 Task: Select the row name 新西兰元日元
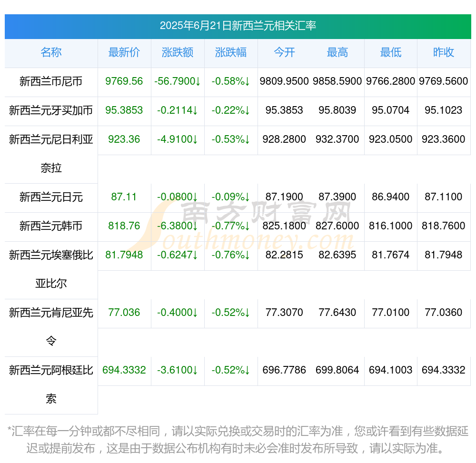click(x=51, y=197)
